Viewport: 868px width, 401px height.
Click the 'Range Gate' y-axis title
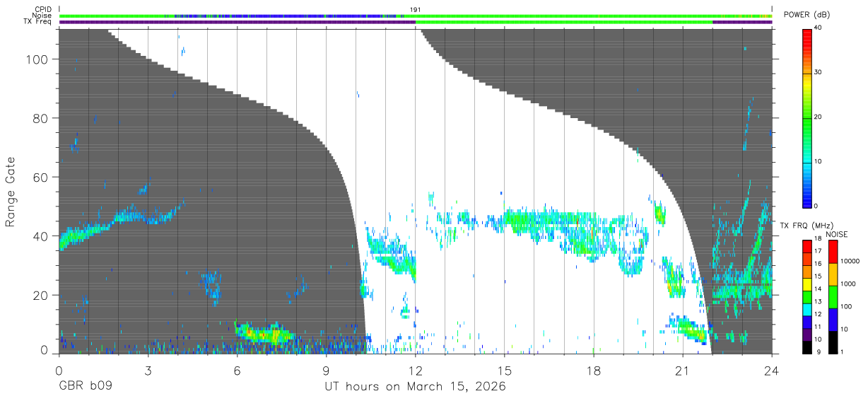pyautogui.click(x=11, y=192)
